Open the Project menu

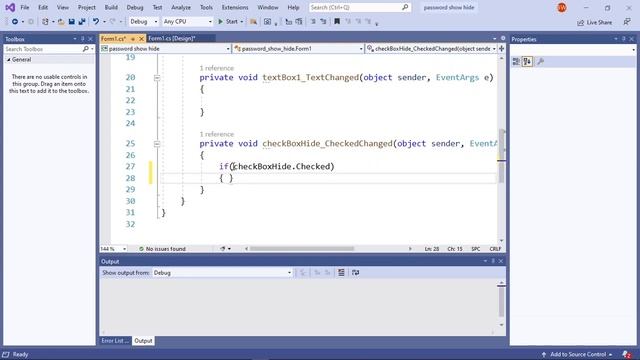tap(87, 7)
